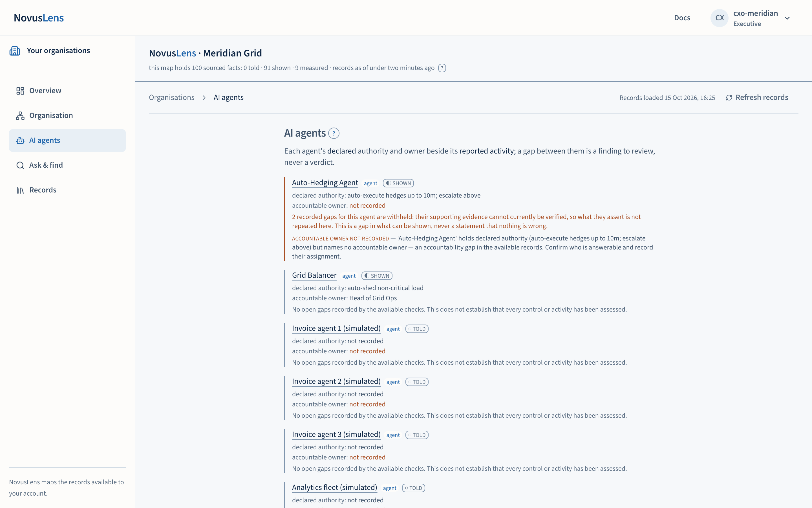
Task: Click the '2 recorded gaps' withheld warning text
Action: pos(466,222)
